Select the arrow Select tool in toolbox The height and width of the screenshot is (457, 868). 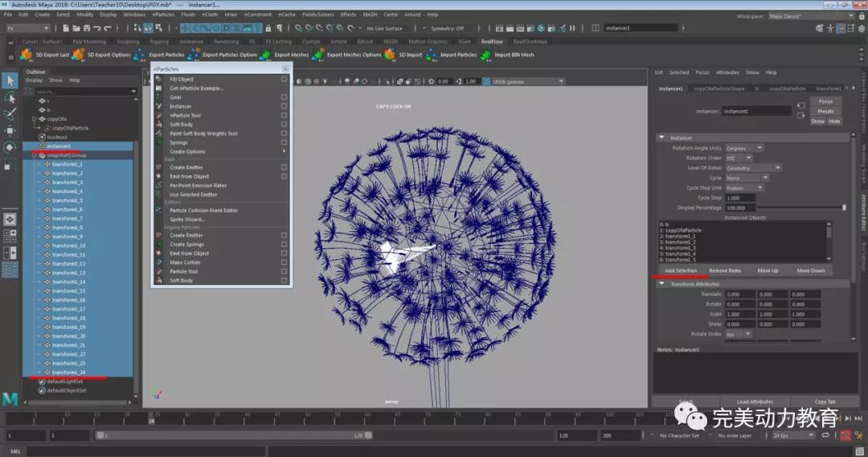coord(10,80)
